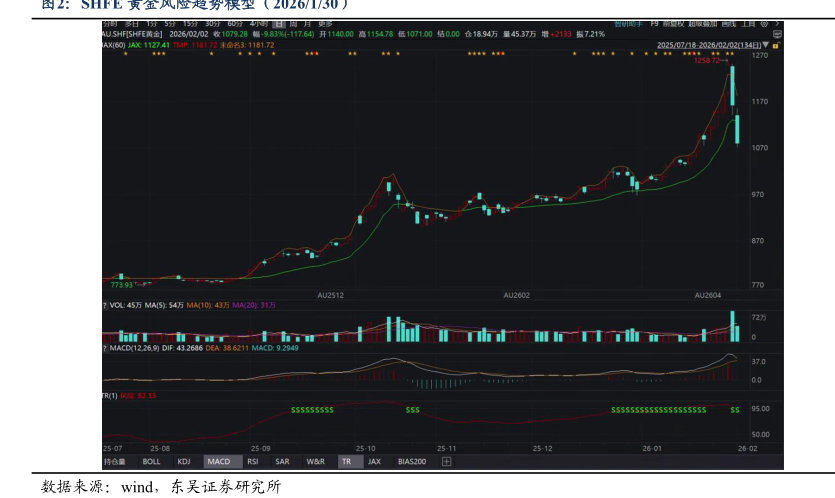Click the BIAS200 indicator button
Image resolution: width=835 pixels, height=498 pixels.
click(x=412, y=462)
